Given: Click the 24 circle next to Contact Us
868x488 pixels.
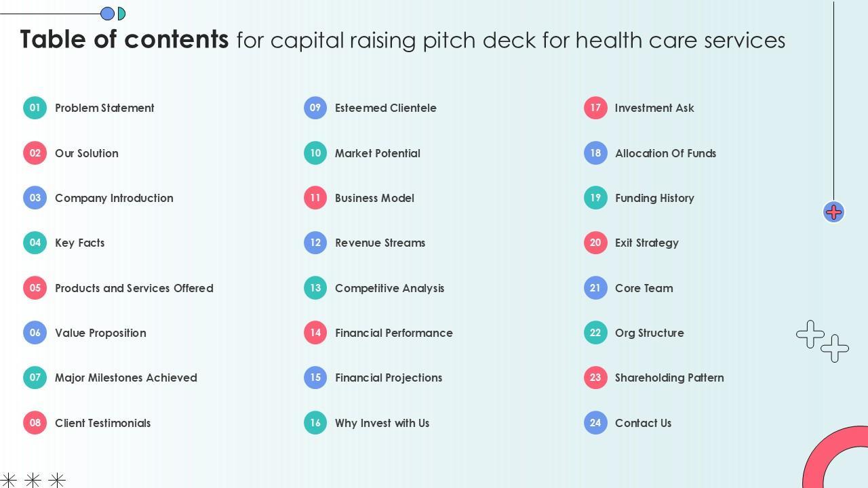Looking at the screenshot, I should 595,423.
